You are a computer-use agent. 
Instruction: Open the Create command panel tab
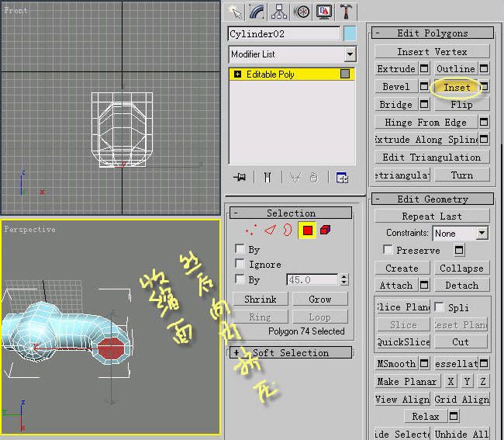(x=235, y=12)
